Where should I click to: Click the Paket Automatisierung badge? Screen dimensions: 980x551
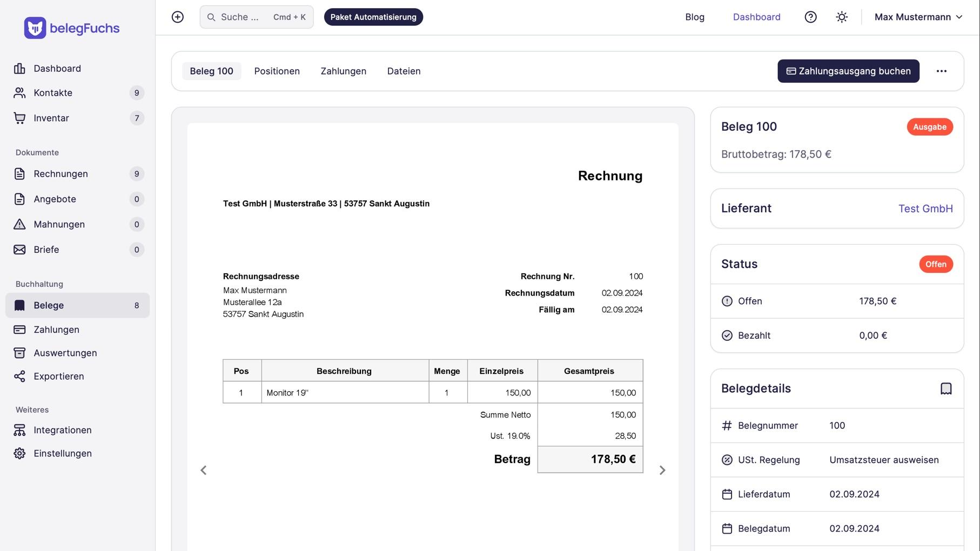tap(373, 17)
